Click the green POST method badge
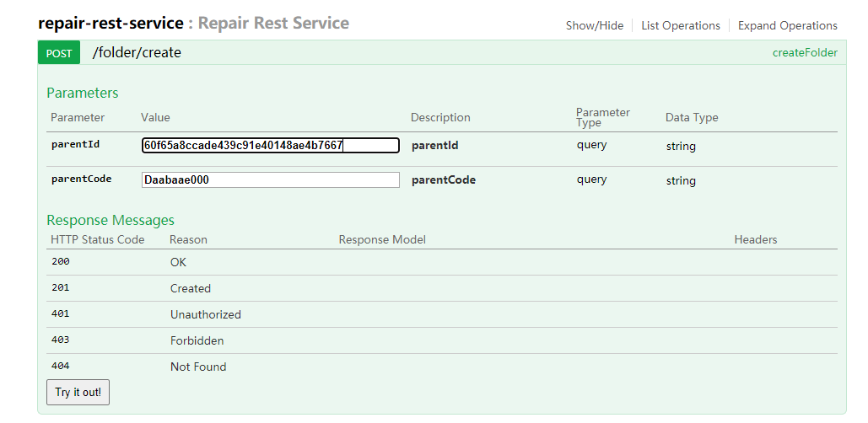The height and width of the screenshot is (423, 868). point(59,53)
